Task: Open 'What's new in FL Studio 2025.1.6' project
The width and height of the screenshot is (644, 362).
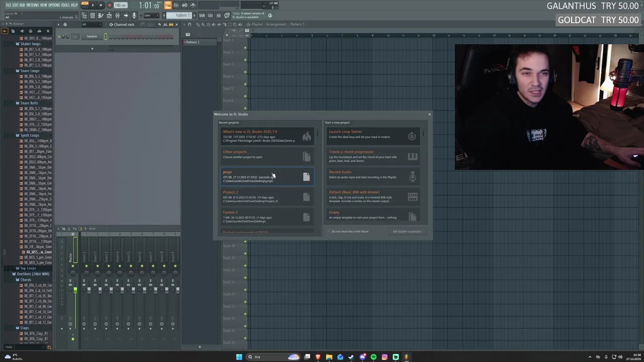Action: pos(267,136)
